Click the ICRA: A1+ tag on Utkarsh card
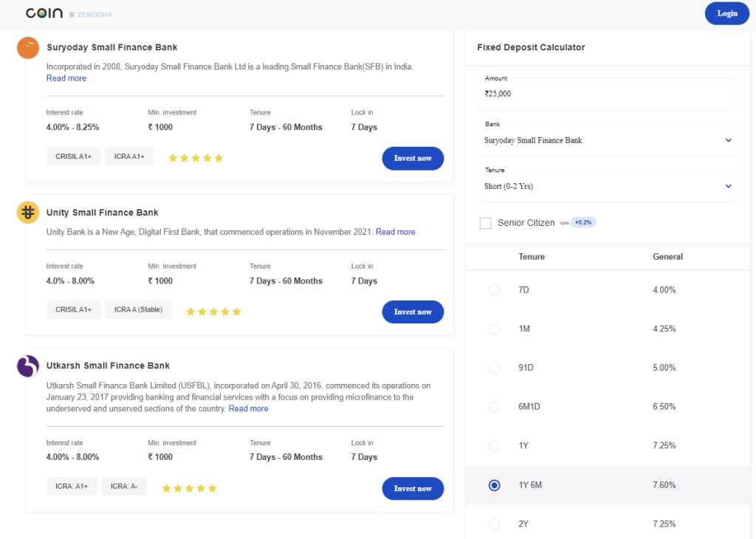This screenshot has width=756, height=539. pos(72,487)
